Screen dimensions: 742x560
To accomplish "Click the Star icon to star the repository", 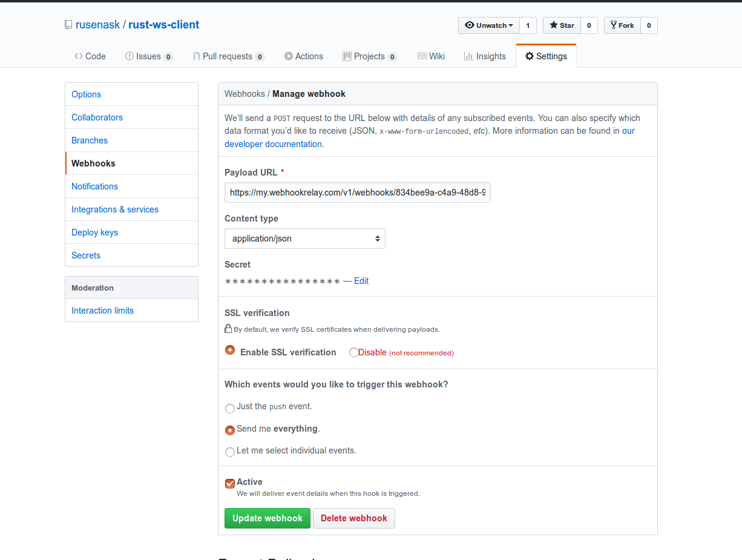I will (x=554, y=25).
